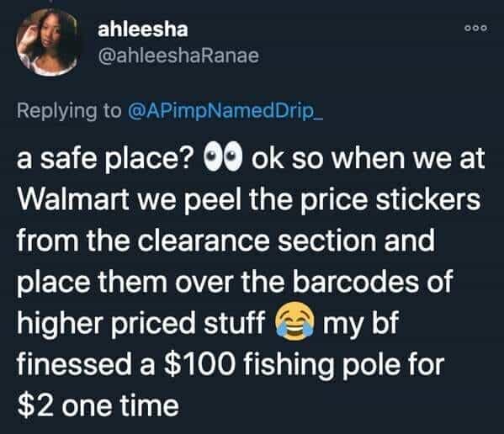Click ahleesha's profile picture avatar
The image size is (504, 434).
coord(47,42)
